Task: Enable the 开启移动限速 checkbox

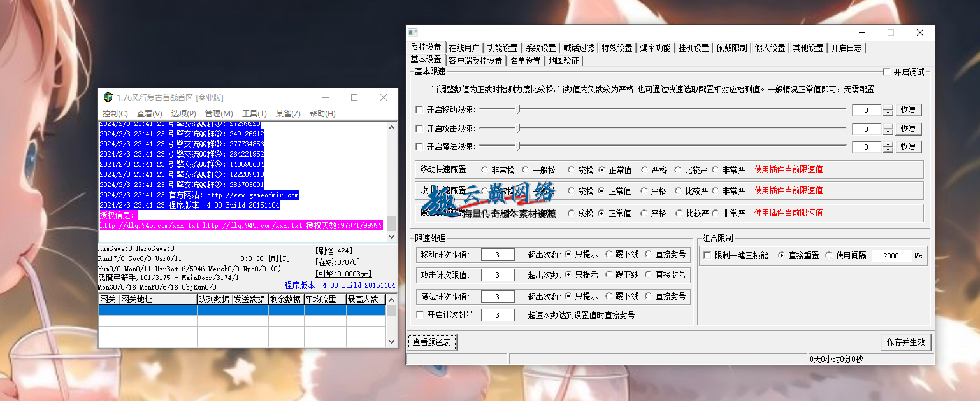Action: point(419,110)
